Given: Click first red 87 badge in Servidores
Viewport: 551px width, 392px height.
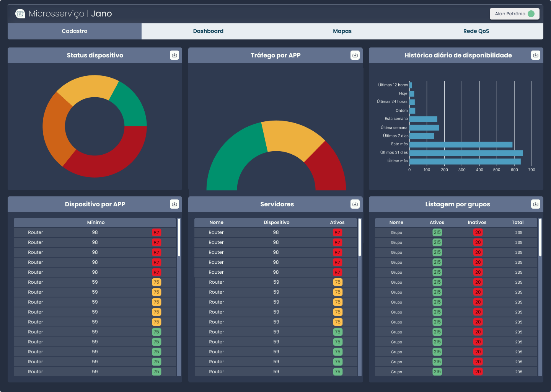Looking at the screenshot, I should tap(337, 232).
